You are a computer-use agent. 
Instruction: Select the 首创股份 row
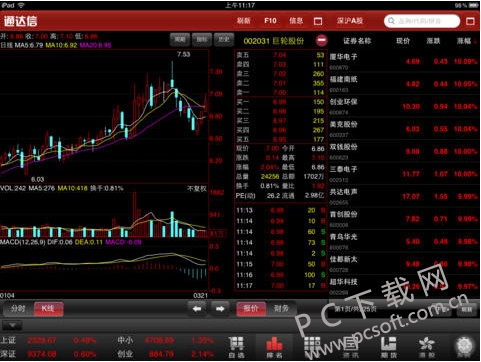click(x=404, y=219)
